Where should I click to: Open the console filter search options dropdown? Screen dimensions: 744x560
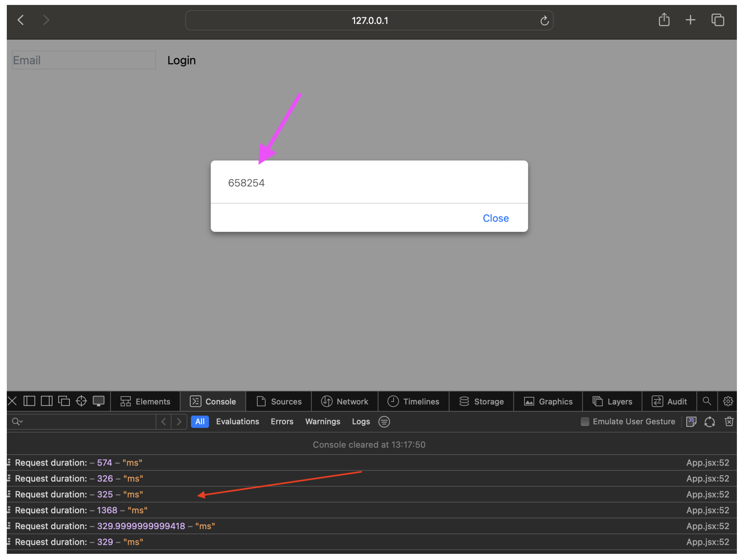pyautogui.click(x=18, y=422)
